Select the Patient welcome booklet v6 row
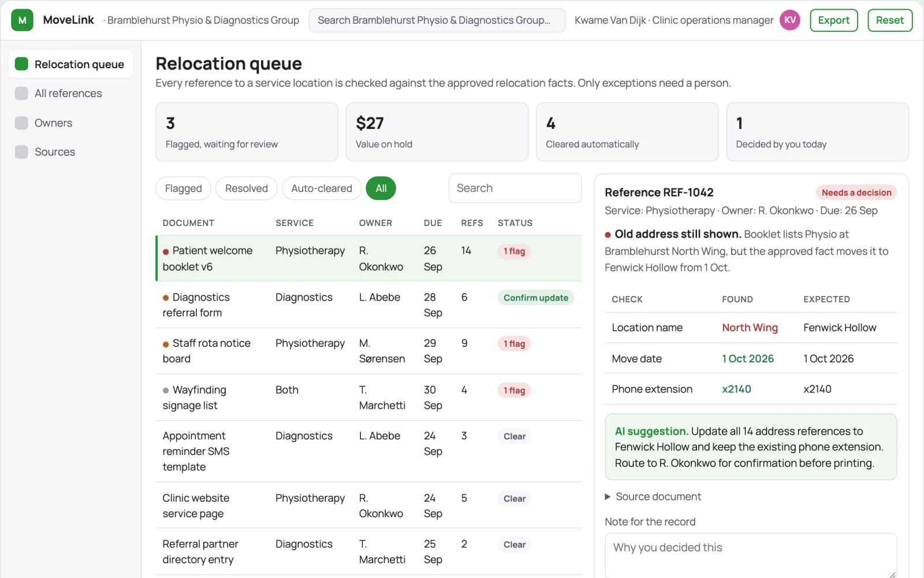The width and height of the screenshot is (924, 578). pos(369,258)
